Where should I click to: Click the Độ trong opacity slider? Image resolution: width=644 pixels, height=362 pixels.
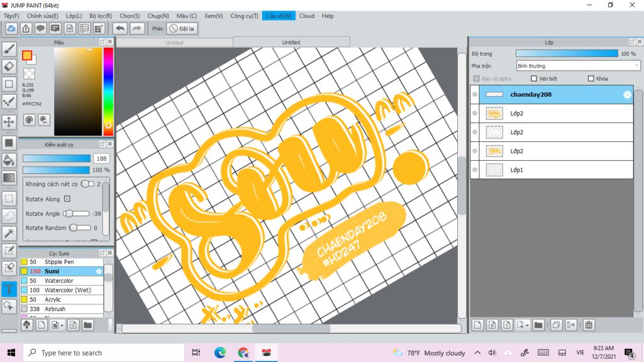pyautogui.click(x=567, y=53)
